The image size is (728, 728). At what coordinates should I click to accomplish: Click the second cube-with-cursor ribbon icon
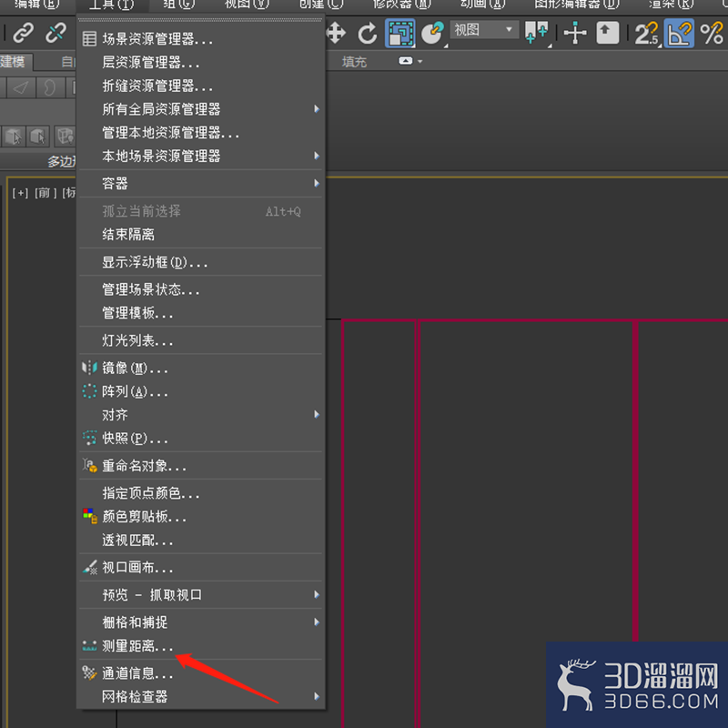pos(38,136)
